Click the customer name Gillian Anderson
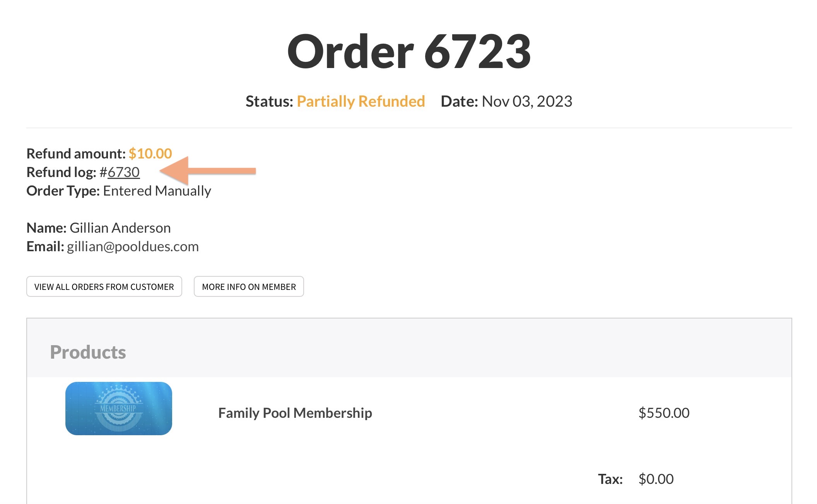This screenshot has height=504, width=817. (x=120, y=228)
